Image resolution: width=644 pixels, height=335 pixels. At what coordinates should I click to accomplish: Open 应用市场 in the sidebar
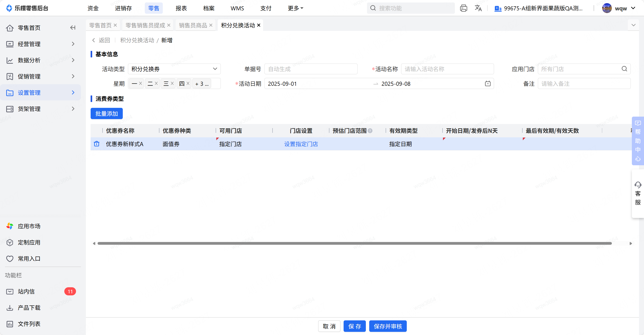[x=29, y=226]
